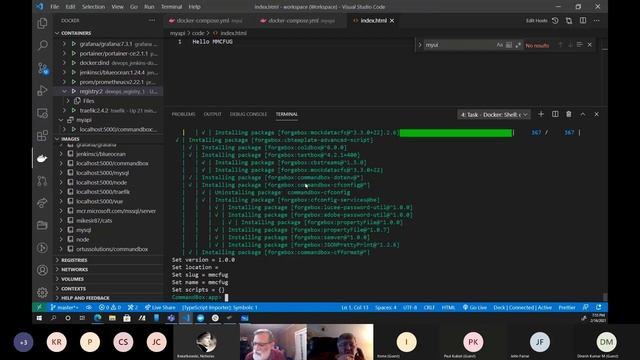Click the find input field
Screen dimensions: 640x360
(459, 45)
